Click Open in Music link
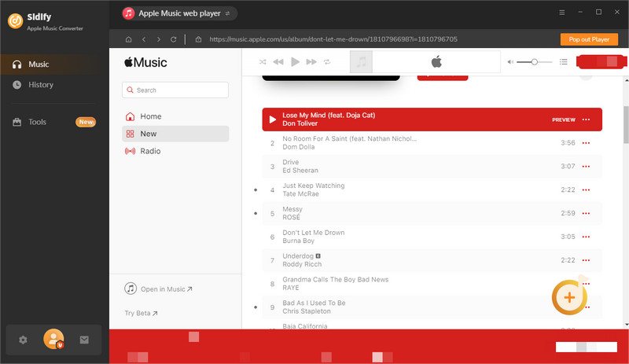The height and width of the screenshot is (364, 629). pos(159,289)
